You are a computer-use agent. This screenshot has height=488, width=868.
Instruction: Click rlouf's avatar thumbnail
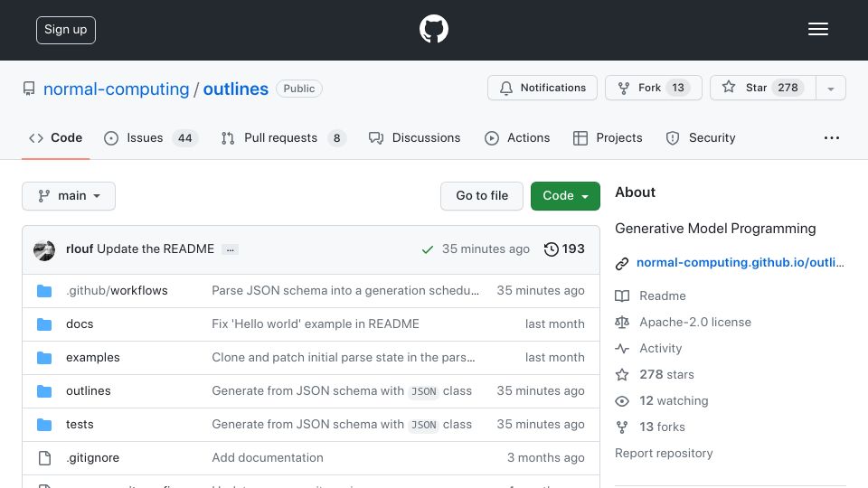pyautogui.click(x=44, y=250)
